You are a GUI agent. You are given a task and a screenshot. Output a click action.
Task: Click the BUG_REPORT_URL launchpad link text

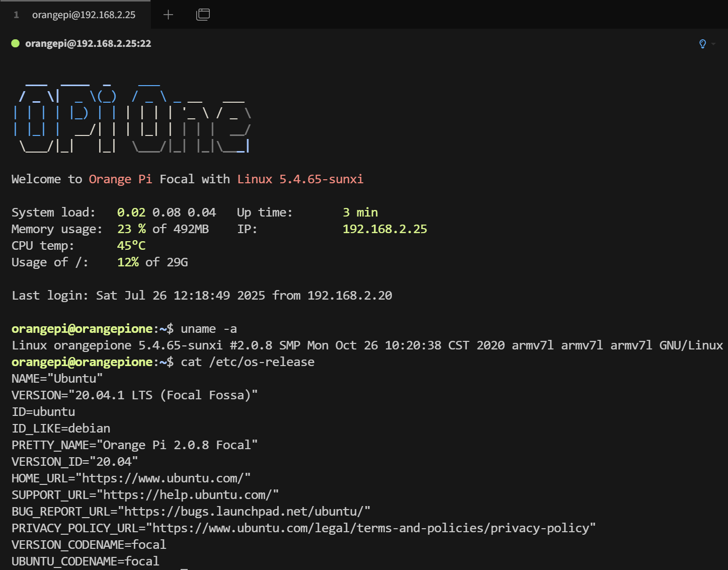pyautogui.click(x=244, y=512)
